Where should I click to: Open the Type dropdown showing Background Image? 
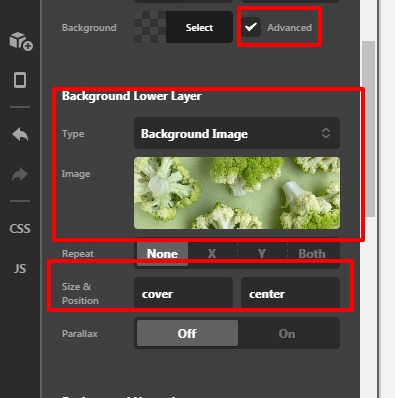(237, 133)
